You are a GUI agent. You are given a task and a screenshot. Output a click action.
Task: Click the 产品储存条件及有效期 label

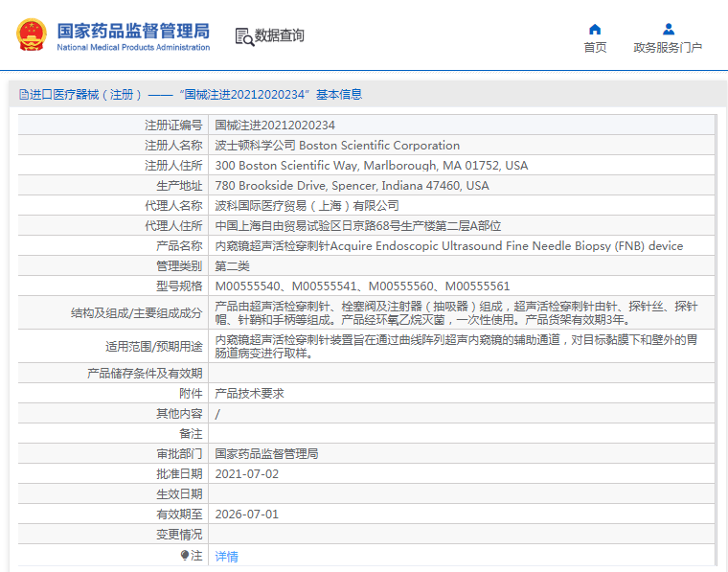(145, 374)
